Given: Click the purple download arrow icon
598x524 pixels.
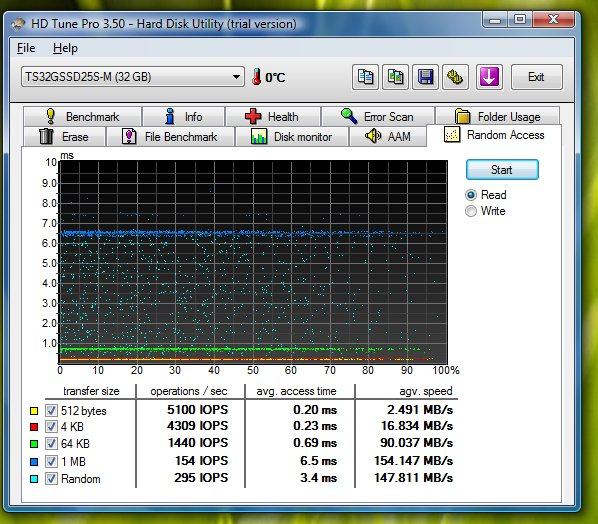Looking at the screenshot, I should [489, 77].
